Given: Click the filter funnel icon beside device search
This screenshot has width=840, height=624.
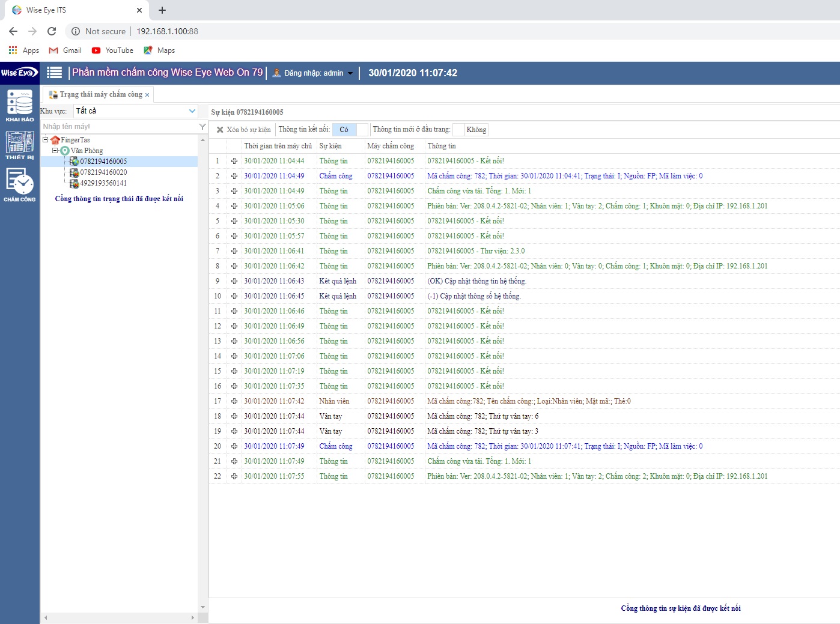Looking at the screenshot, I should click(202, 127).
